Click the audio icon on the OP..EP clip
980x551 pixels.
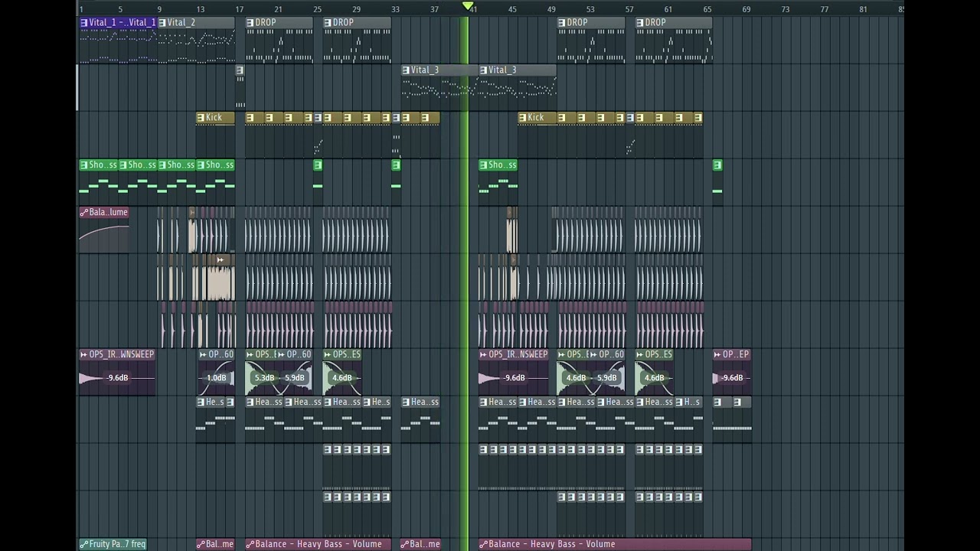[x=717, y=354]
